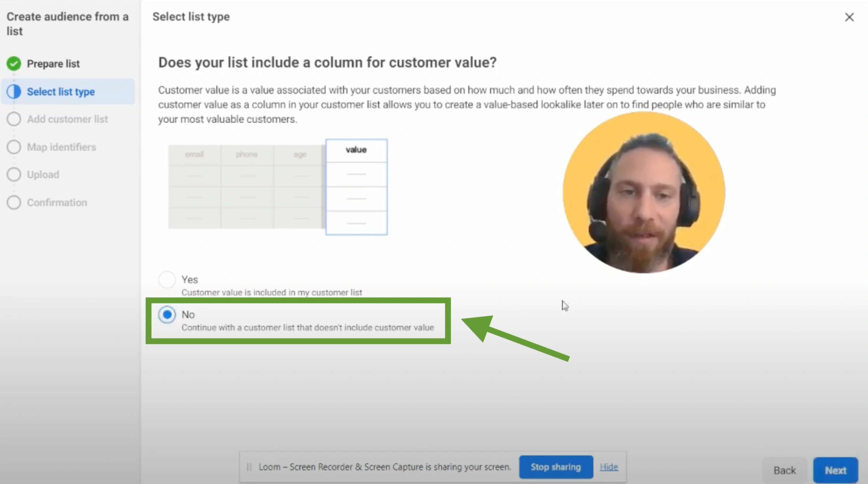This screenshot has height=484, width=868.
Task: Click the Add customer list step label
Action: pyautogui.click(x=67, y=119)
